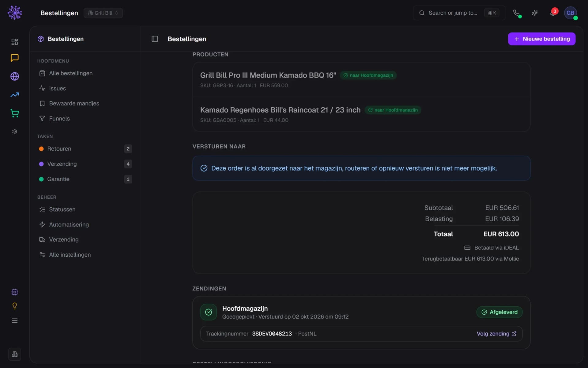588x368 pixels.
Task: Create a Nieuwe bestelling
Action: pos(541,39)
